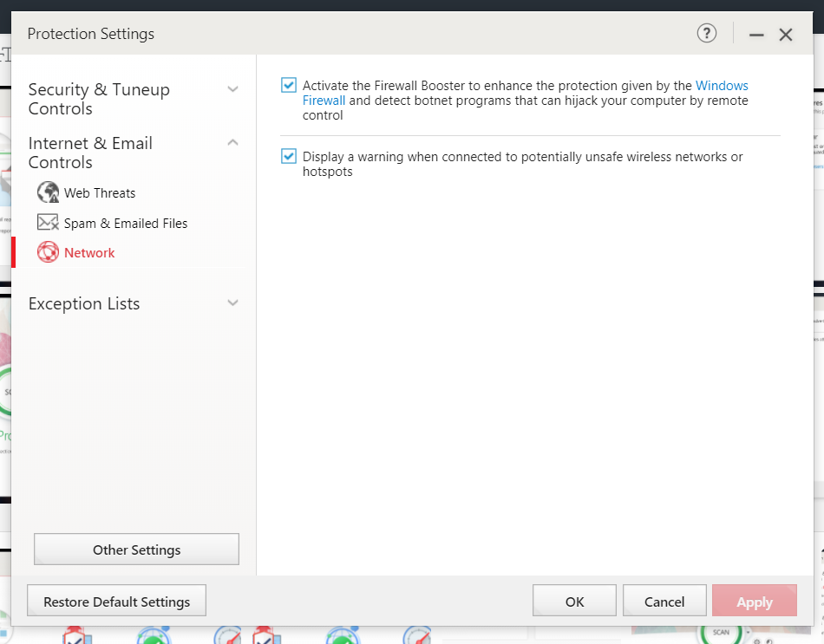Open the help question mark icon
824x644 pixels.
[x=707, y=34]
